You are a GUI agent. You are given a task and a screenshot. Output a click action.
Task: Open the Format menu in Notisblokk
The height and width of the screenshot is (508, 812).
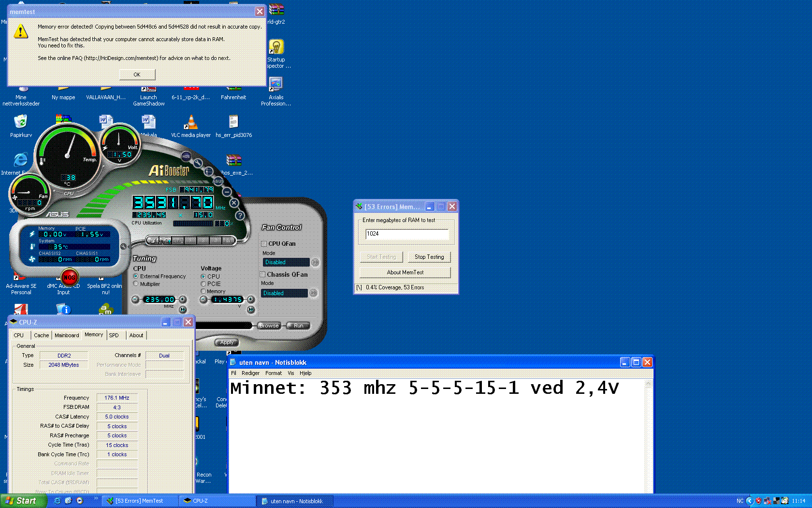click(x=274, y=373)
